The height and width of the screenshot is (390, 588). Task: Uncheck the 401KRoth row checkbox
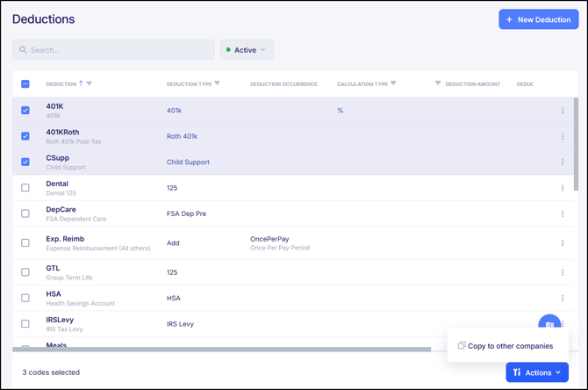click(25, 136)
